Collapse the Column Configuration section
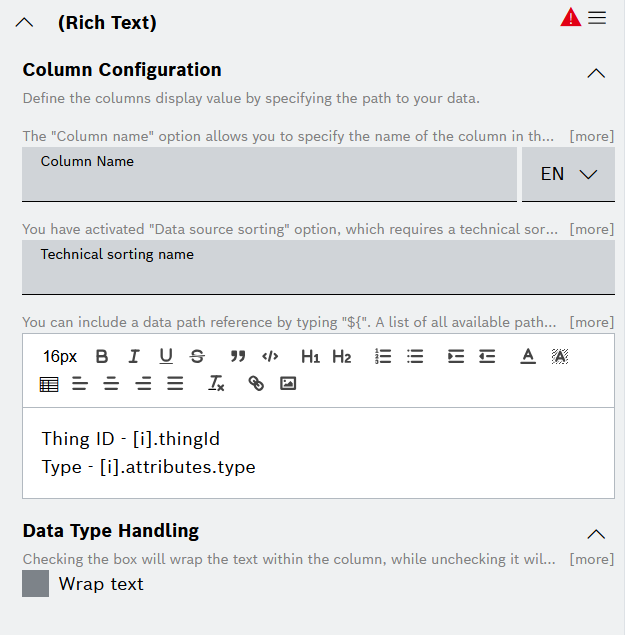This screenshot has width=625, height=635. click(x=596, y=73)
